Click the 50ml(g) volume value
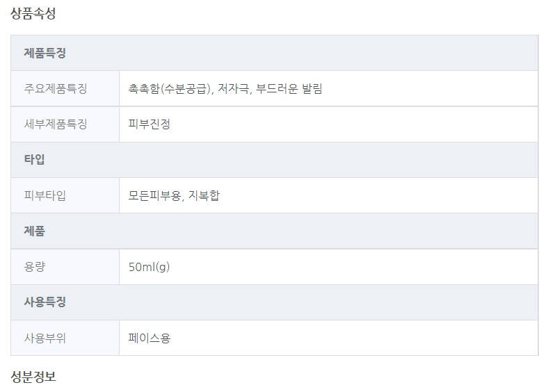This screenshot has width=548, height=392. (x=149, y=267)
